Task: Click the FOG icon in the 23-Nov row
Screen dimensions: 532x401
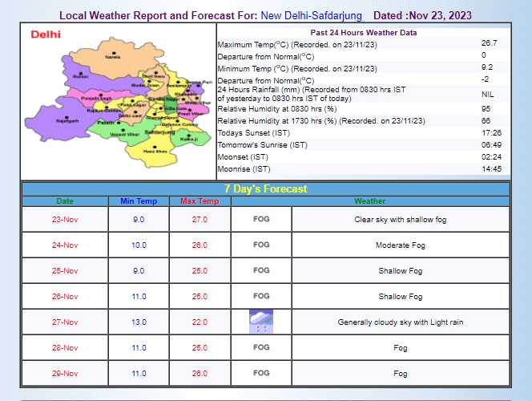Action: pyautogui.click(x=261, y=219)
